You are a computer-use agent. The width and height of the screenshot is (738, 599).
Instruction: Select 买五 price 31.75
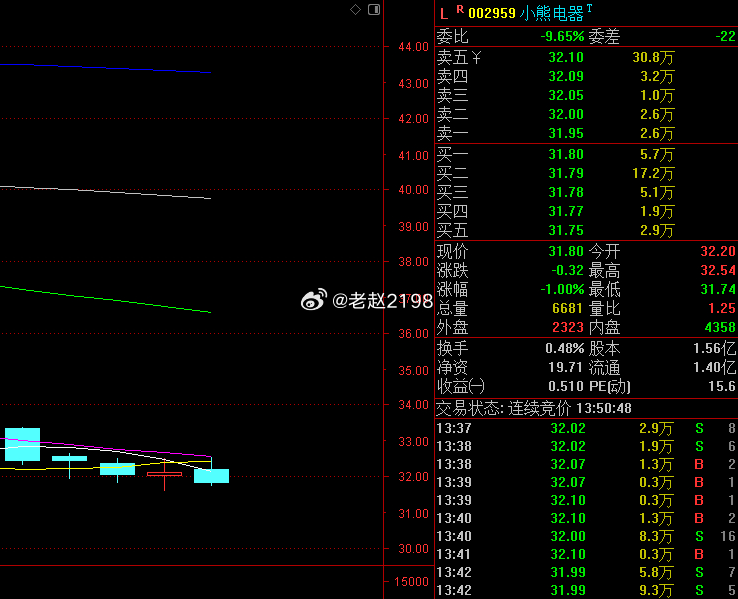coord(566,231)
